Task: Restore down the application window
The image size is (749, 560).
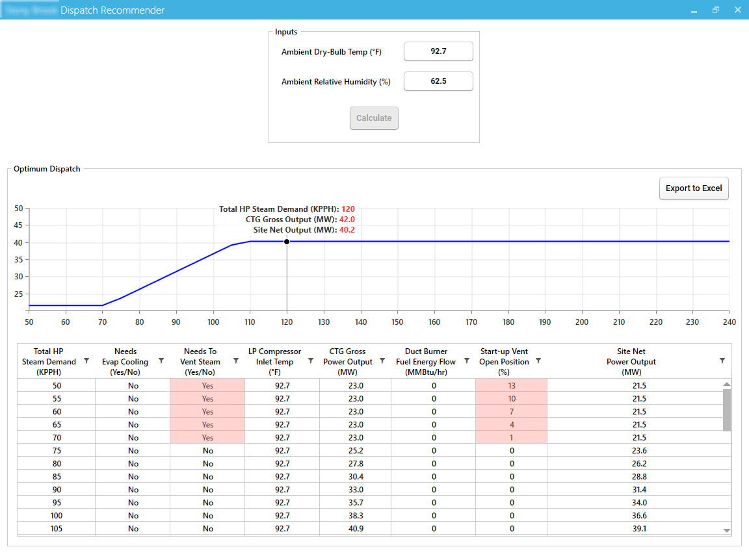Action: pyautogui.click(x=715, y=10)
